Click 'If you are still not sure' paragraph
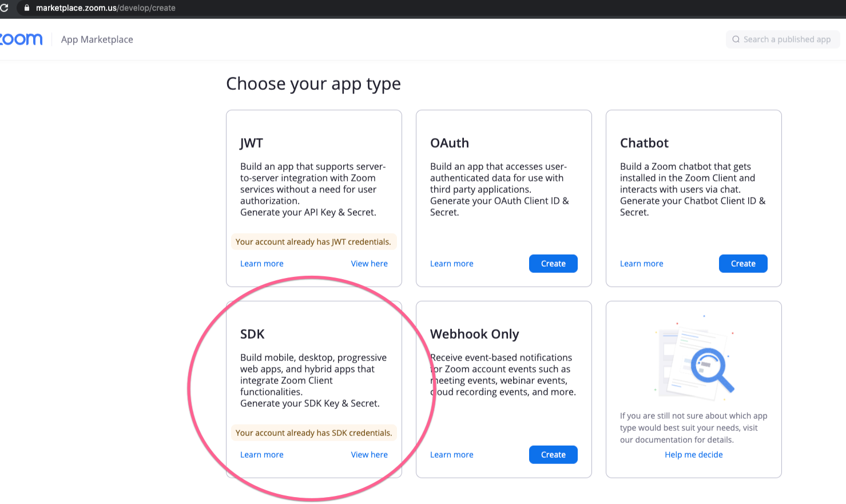This screenshot has width=846, height=504. click(x=694, y=428)
